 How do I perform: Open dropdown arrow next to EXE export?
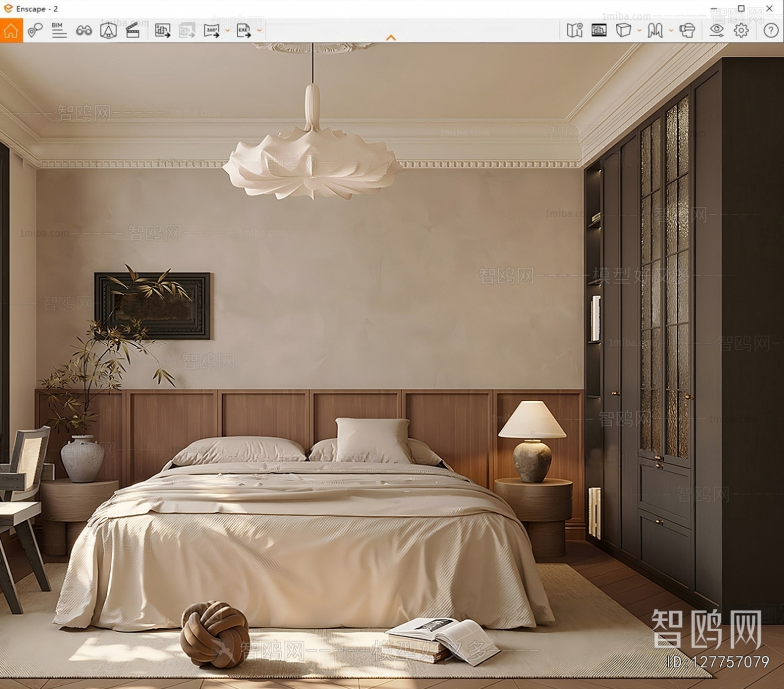point(260,31)
